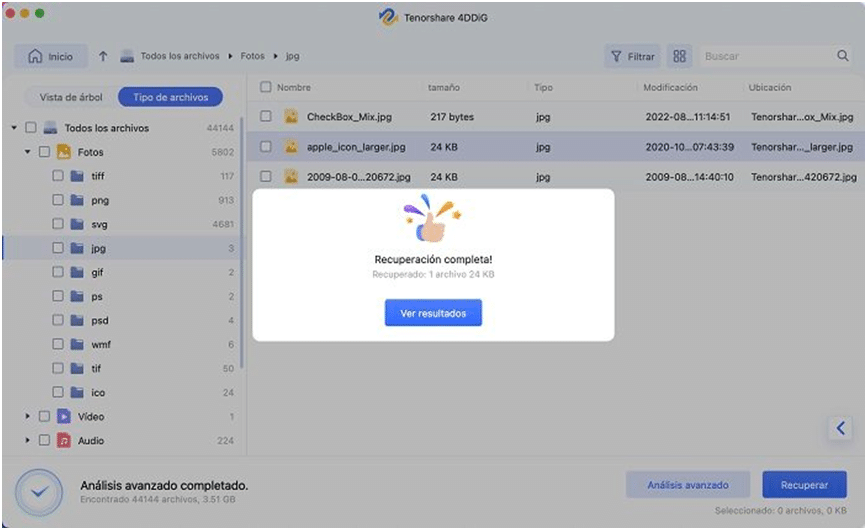Click 2009-08-0...20672.jpg image file icon
Screen dimensions: 867x530
pos(291,176)
